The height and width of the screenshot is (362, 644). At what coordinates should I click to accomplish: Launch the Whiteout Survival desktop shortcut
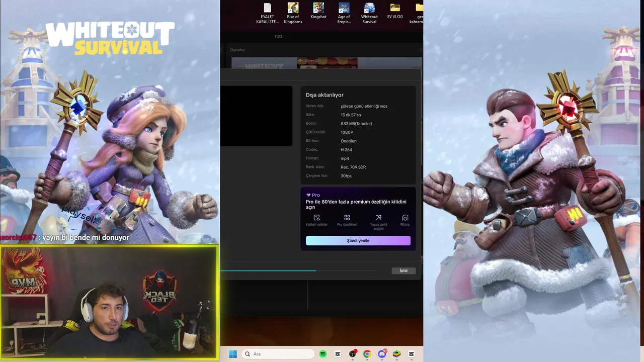[369, 13]
